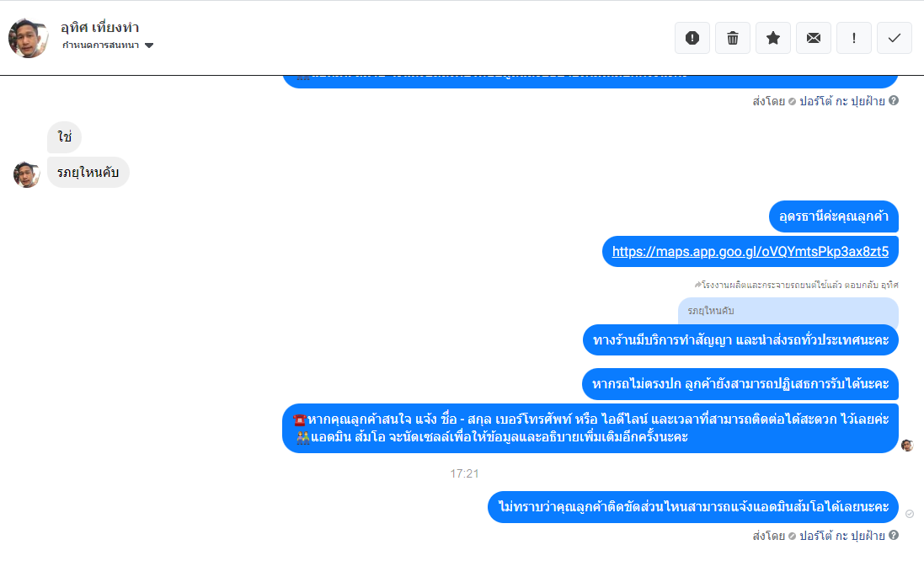Open the profile picture in the conversation header
The width and height of the screenshot is (924, 561).
pos(29,38)
